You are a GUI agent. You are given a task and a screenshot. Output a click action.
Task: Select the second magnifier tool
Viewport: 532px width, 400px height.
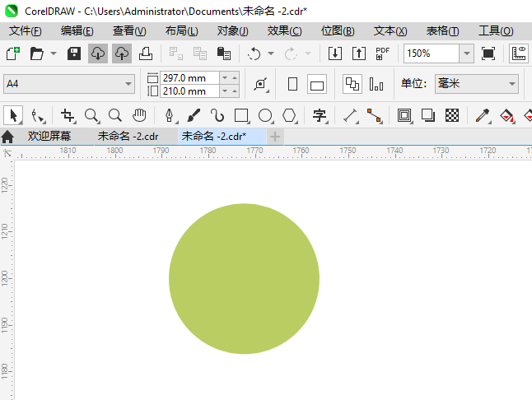pos(115,115)
